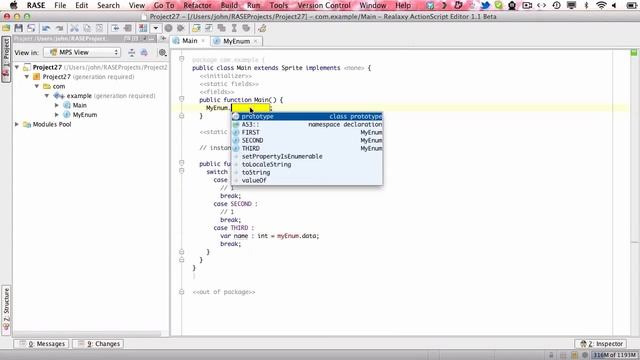This screenshot has width=640, height=360.
Task: Click the Apple menu icon
Action: pos(13,5)
